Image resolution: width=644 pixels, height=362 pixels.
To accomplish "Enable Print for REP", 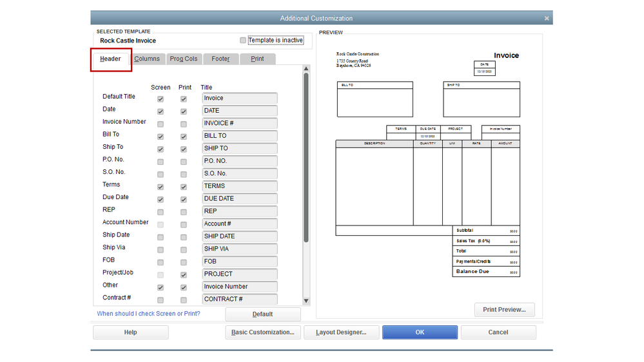I will tap(184, 212).
